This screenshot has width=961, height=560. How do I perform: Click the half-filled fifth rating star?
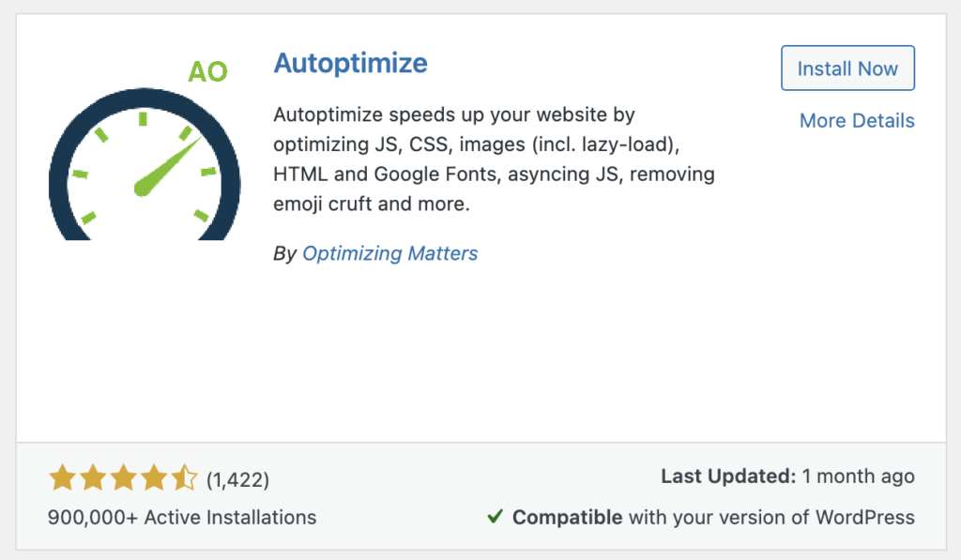click(x=185, y=478)
